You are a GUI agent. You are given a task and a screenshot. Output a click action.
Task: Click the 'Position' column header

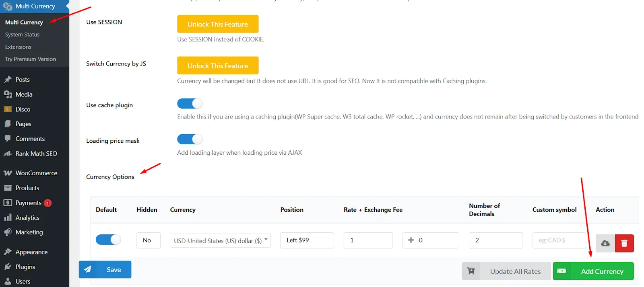292,210
